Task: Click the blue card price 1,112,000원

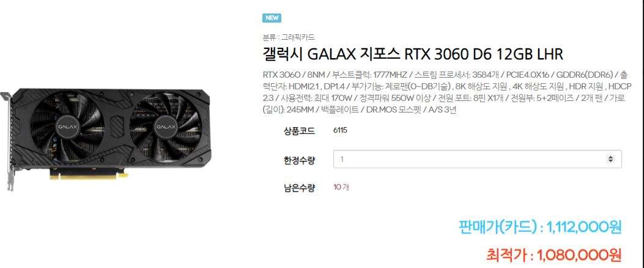Action: [540, 226]
